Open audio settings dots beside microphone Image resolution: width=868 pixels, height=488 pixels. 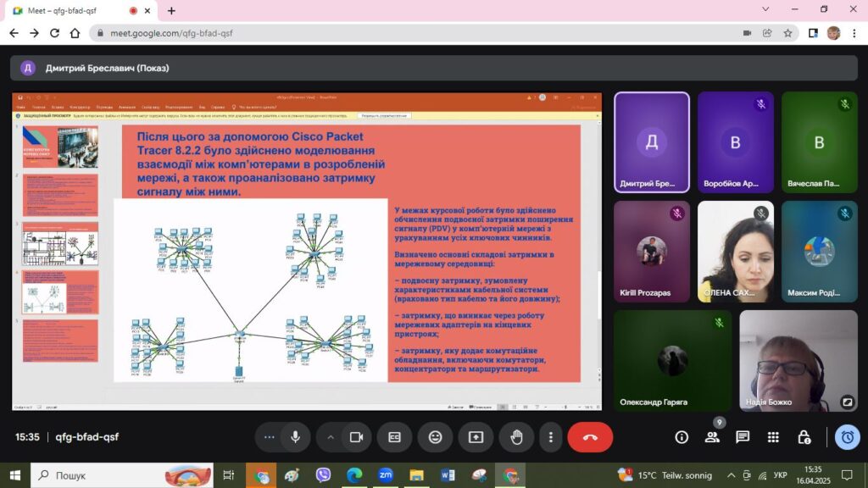tap(270, 437)
